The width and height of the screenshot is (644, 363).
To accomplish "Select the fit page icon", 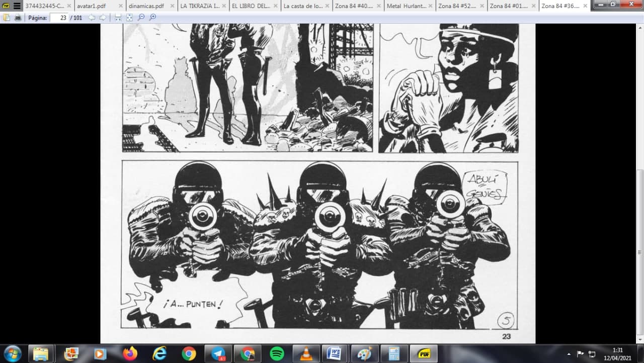I will [x=129, y=18].
